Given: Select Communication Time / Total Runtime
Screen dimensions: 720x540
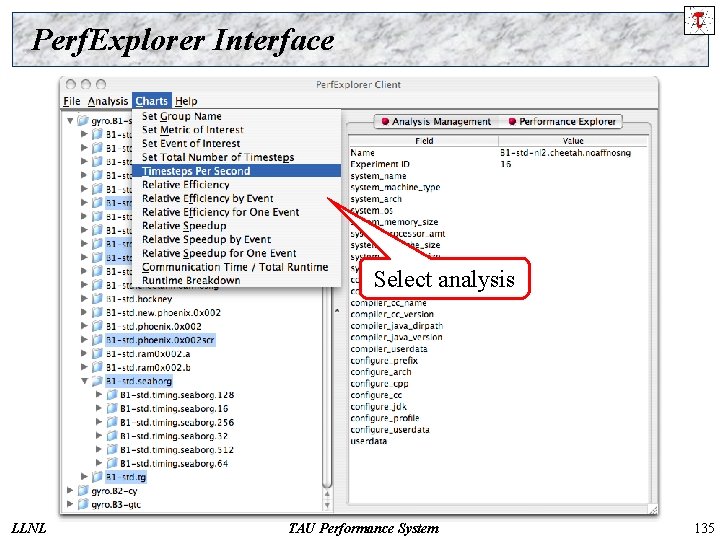Looking at the screenshot, I should tap(235, 267).
